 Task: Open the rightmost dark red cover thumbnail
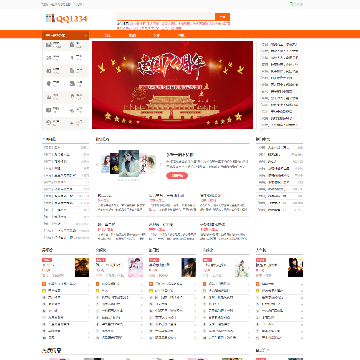point(295,267)
